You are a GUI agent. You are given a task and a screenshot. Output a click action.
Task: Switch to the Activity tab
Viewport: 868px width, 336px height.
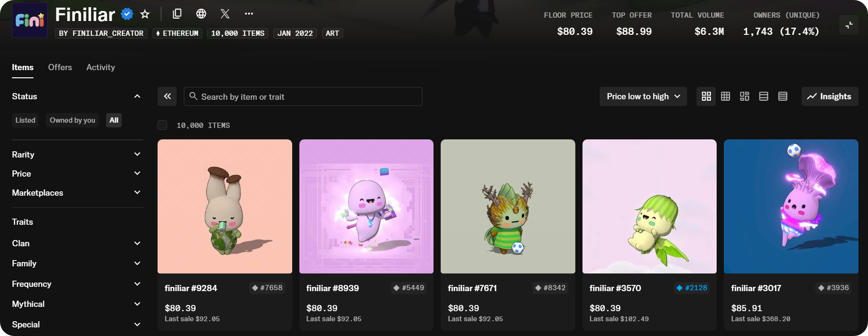point(101,67)
